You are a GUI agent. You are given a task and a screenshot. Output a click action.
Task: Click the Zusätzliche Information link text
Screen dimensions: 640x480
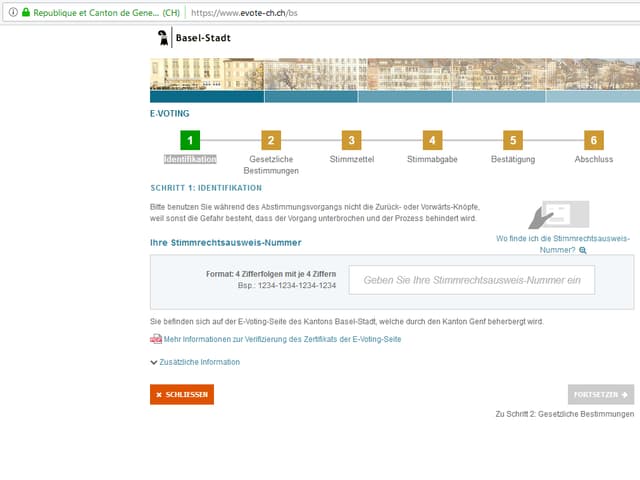200,362
